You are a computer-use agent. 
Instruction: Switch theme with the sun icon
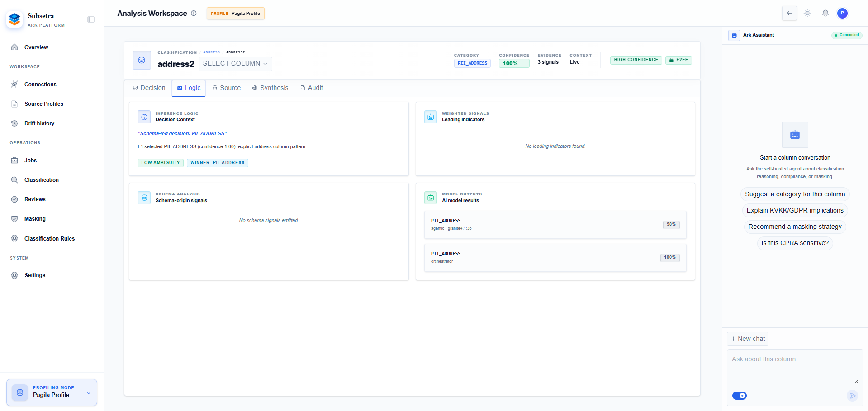point(807,13)
